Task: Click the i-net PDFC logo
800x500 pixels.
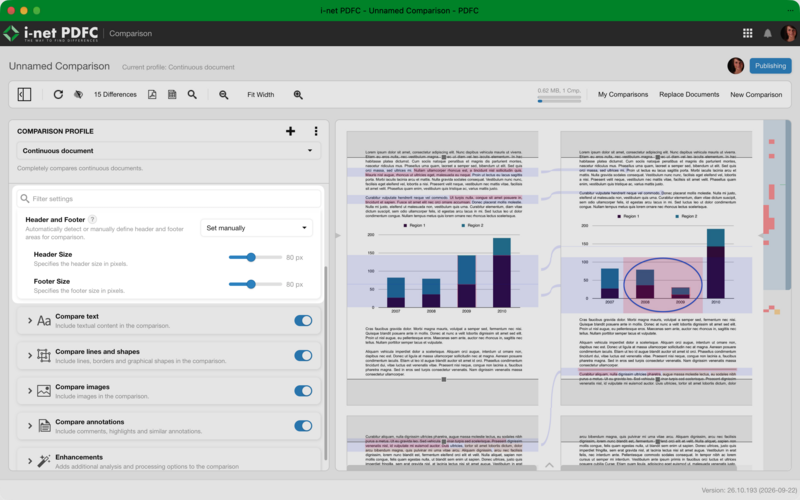Action: click(x=51, y=34)
